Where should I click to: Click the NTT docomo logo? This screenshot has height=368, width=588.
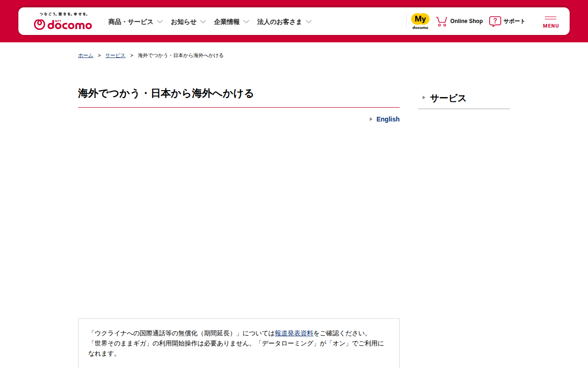63,21
